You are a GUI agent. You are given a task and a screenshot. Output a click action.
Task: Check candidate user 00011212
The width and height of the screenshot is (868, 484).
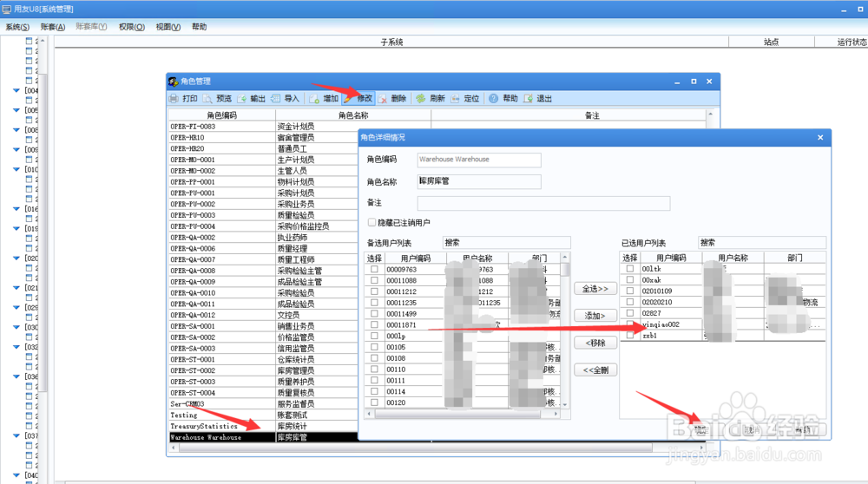coord(374,291)
